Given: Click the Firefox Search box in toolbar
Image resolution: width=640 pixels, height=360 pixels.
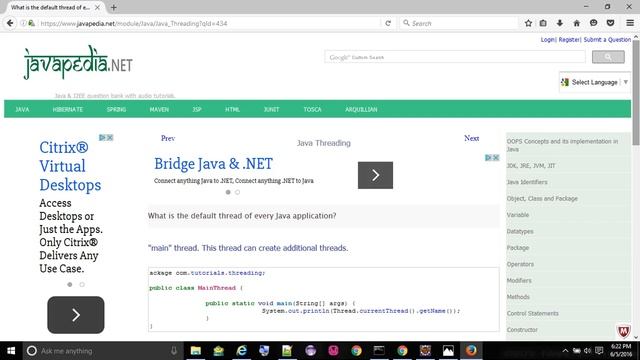Looking at the screenshot, I should (459, 23).
